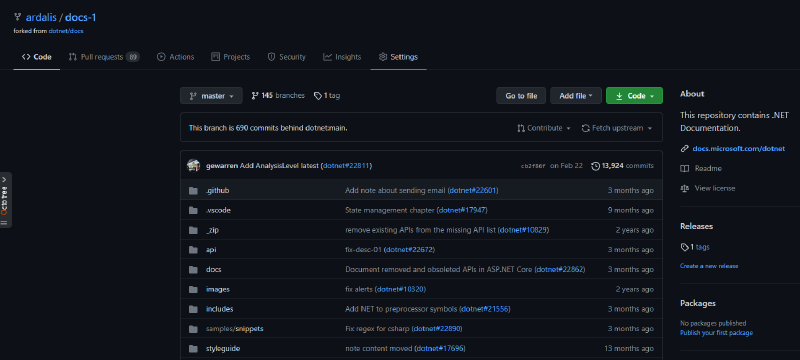View the 13,924 commits history
800x360 pixels.
coord(622,166)
